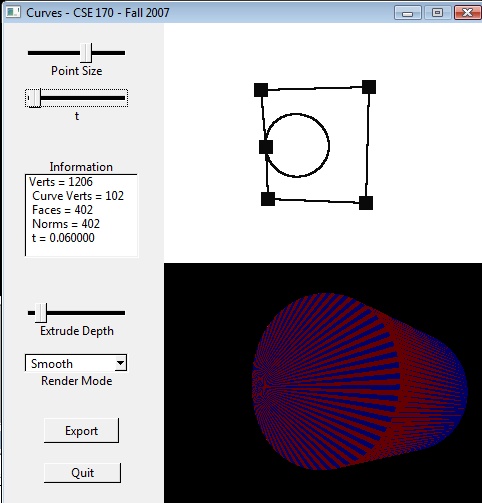Select the bottom-left control point square
This screenshot has height=503, width=482.
click(268, 199)
